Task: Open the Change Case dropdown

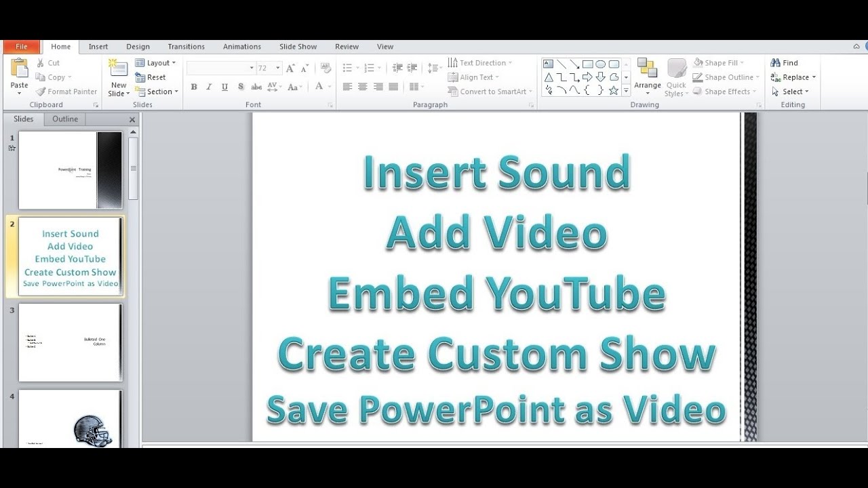Action: coord(295,87)
